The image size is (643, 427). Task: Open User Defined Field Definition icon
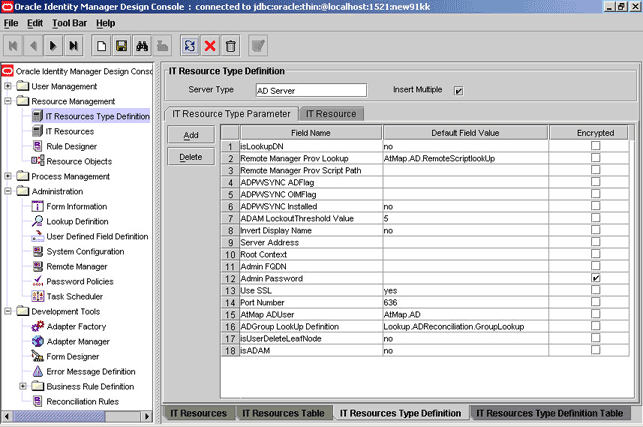coord(37,236)
